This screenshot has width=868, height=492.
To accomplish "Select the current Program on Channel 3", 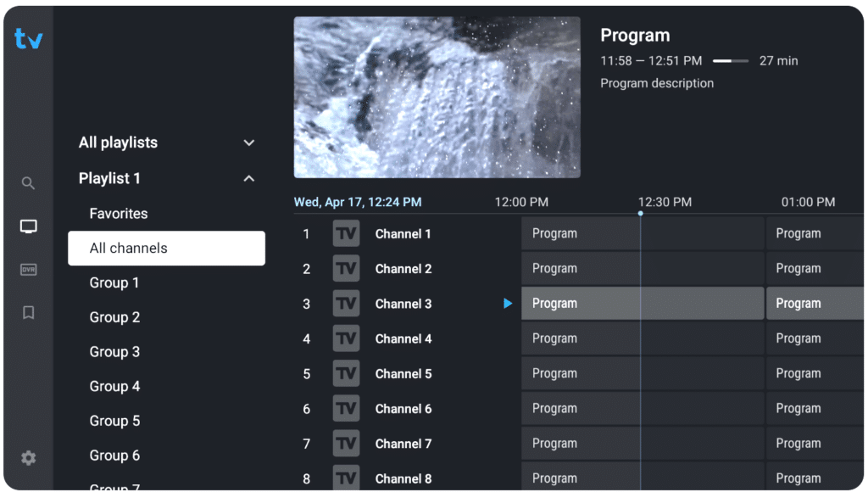I will point(643,303).
